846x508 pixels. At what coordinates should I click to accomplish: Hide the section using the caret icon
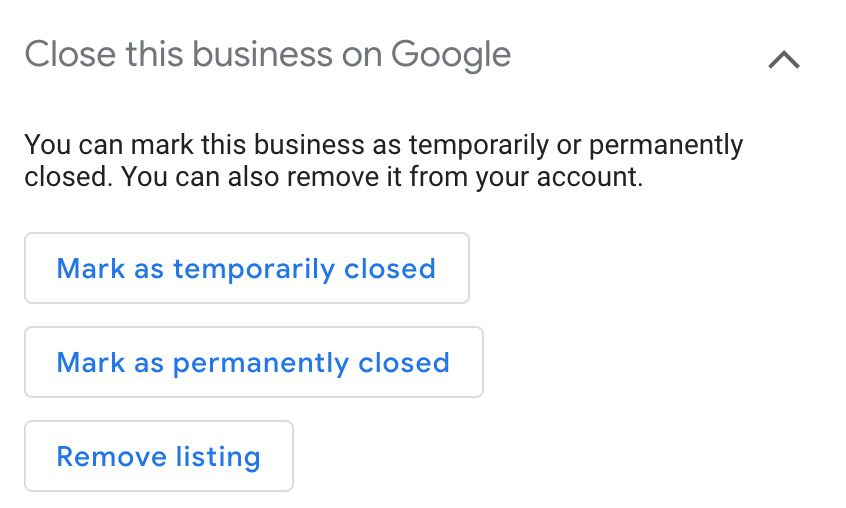tap(784, 60)
